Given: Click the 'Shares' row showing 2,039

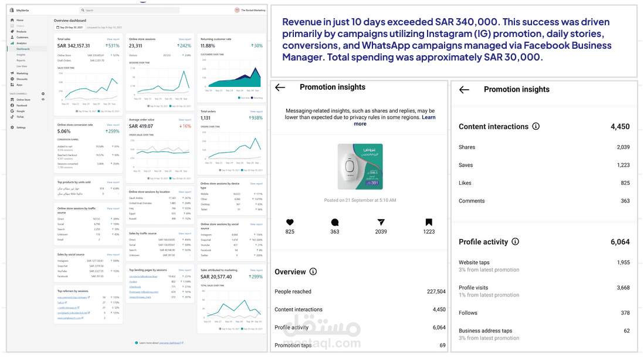Looking at the screenshot, I should tap(544, 147).
